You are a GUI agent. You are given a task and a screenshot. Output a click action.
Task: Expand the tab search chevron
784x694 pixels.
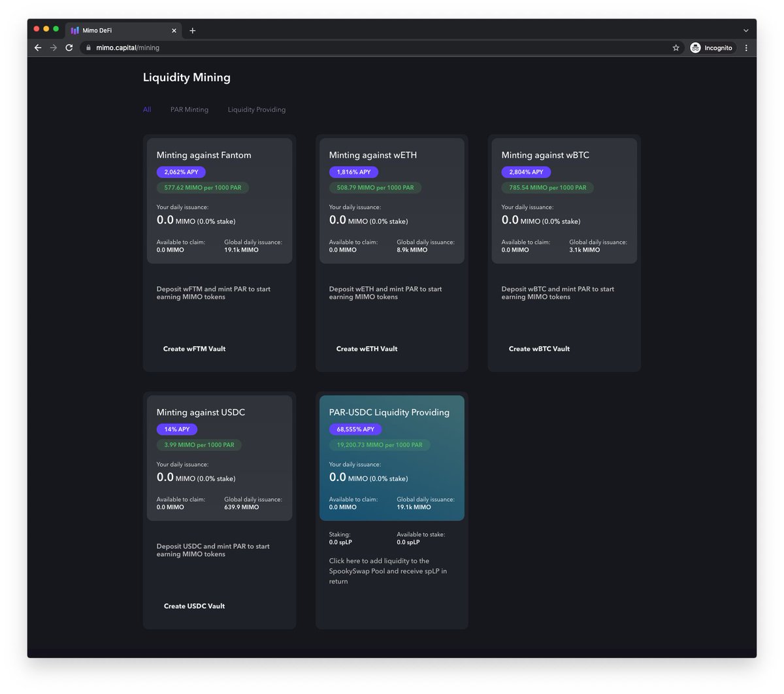point(745,31)
